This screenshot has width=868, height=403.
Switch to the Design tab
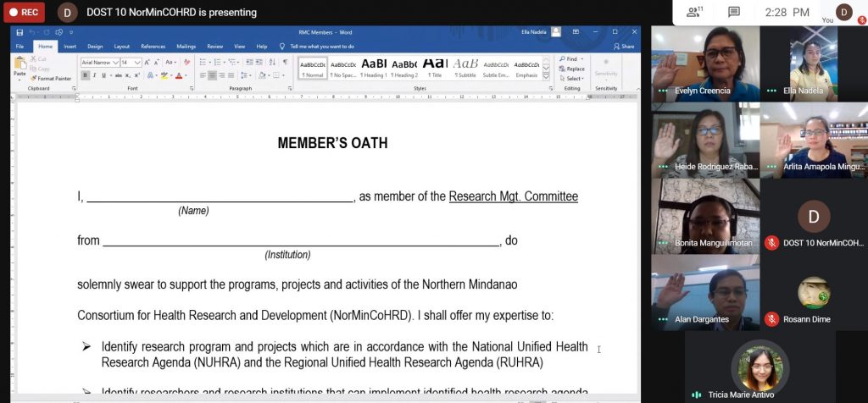point(95,47)
